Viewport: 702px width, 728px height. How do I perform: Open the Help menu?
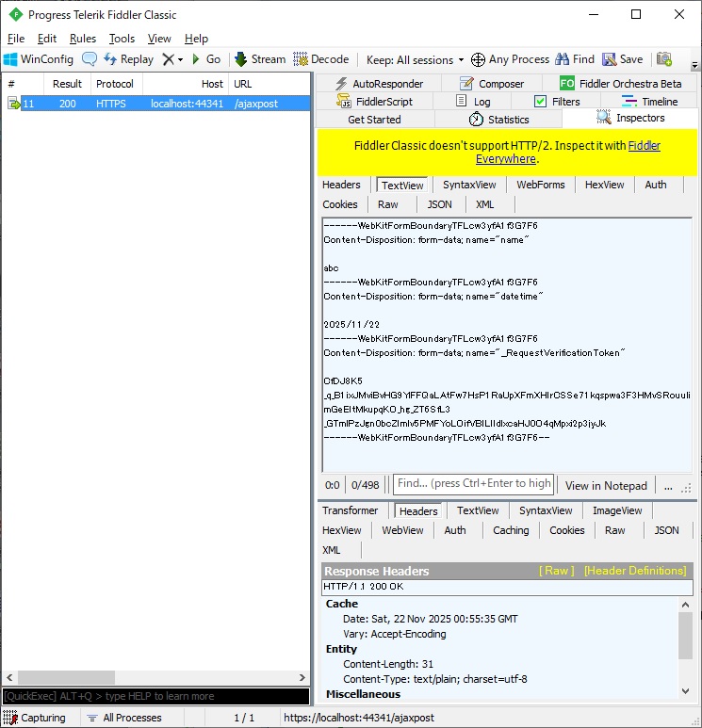point(196,39)
